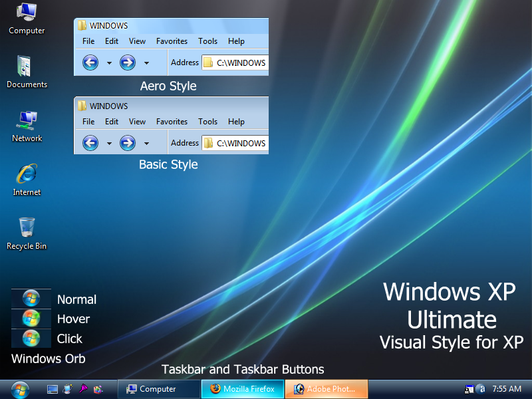Viewport: 532px width, 399px height.
Task: Click the Windows Orb in Normal state
Action: pyautogui.click(x=31, y=298)
